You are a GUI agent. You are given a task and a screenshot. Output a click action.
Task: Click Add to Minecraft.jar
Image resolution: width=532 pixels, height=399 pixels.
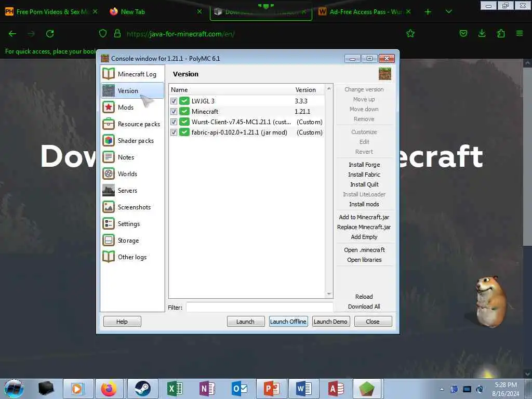click(x=364, y=217)
